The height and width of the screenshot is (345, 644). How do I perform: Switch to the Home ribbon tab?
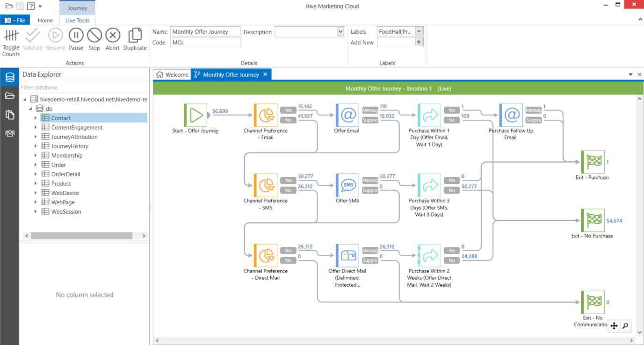[x=45, y=20]
